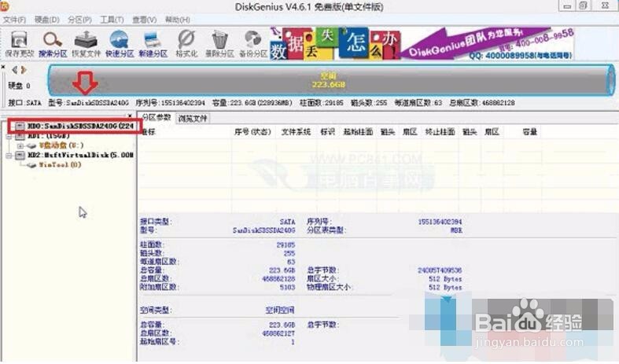Click the 序号(状态) column header
Screen dimensions: 619x364
point(252,132)
